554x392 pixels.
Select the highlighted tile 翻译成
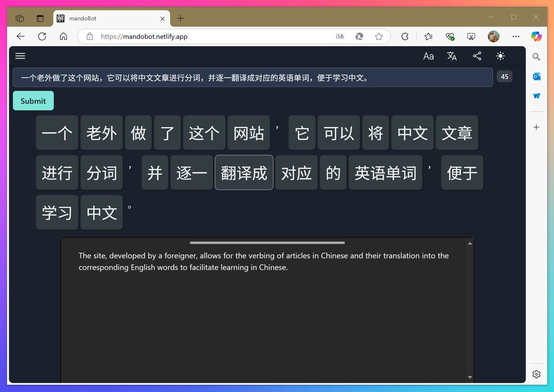244,173
